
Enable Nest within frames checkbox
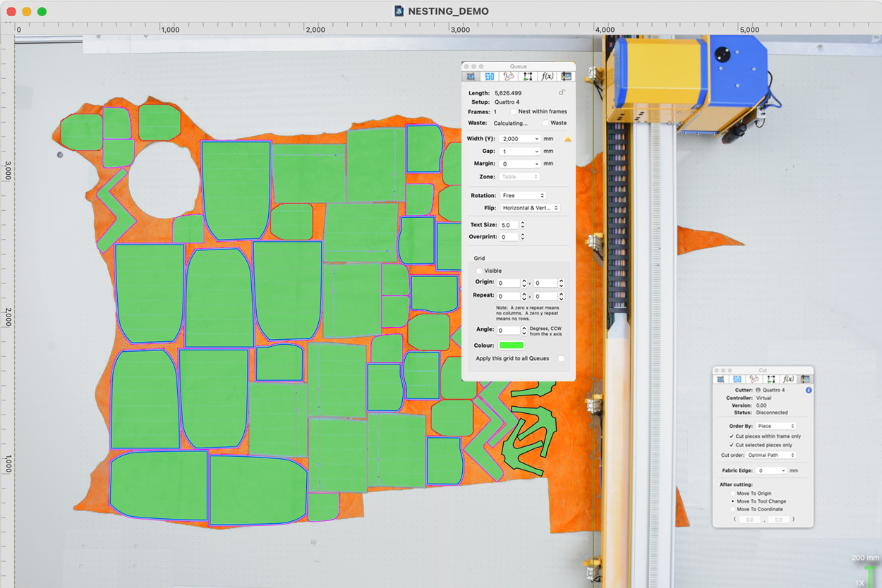tap(513, 111)
